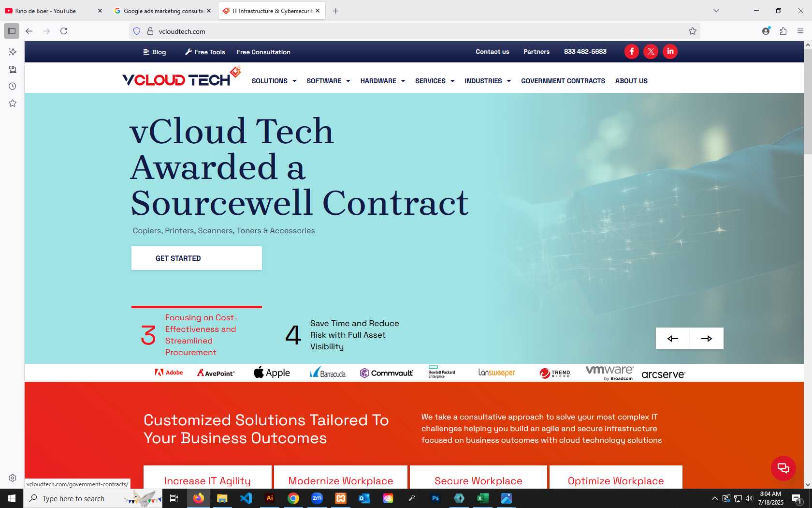Go to next slide arrow
812x508 pixels.
[706, 338]
